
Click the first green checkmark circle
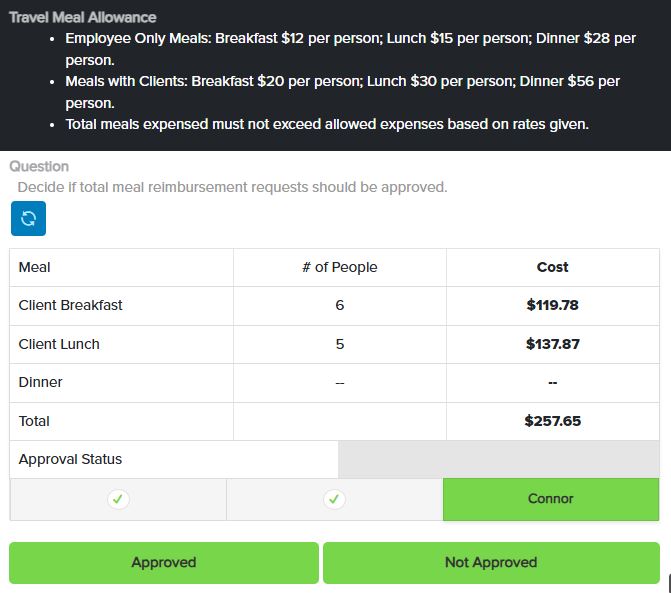(x=118, y=499)
